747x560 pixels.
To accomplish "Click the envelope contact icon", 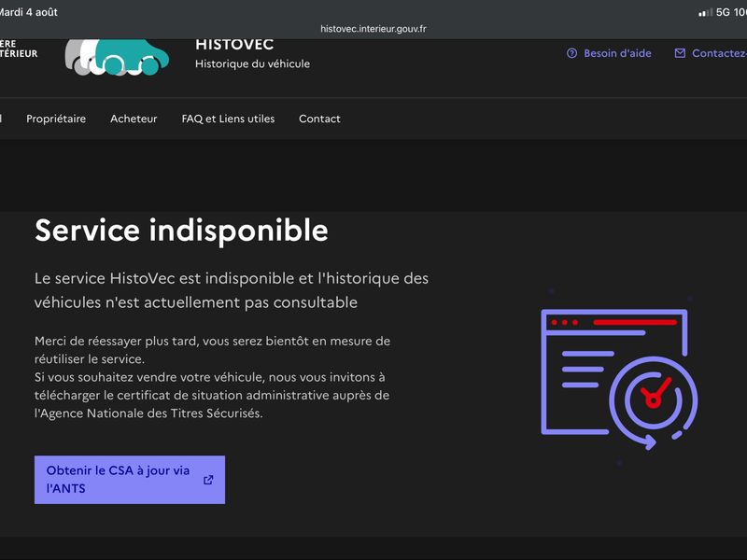I will [x=680, y=53].
